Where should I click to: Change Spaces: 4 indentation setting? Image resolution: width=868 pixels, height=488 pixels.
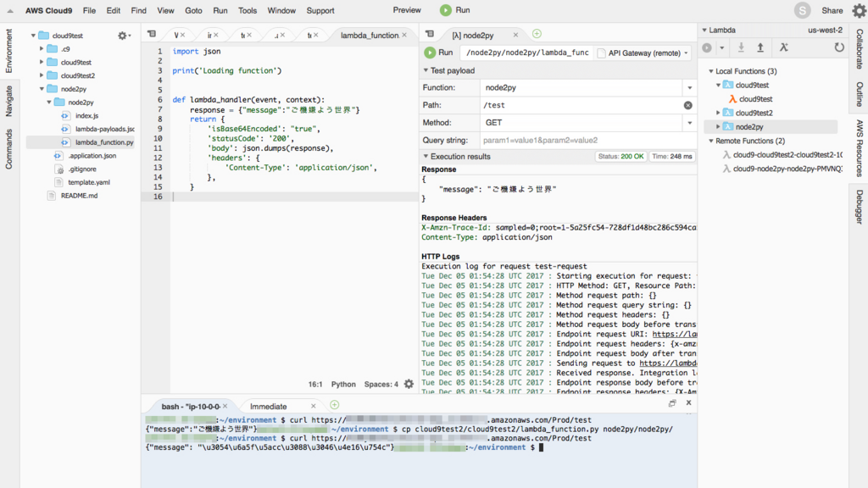coord(381,384)
